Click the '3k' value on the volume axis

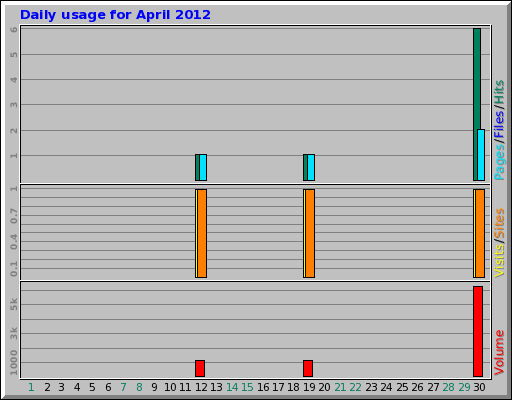tap(14, 333)
